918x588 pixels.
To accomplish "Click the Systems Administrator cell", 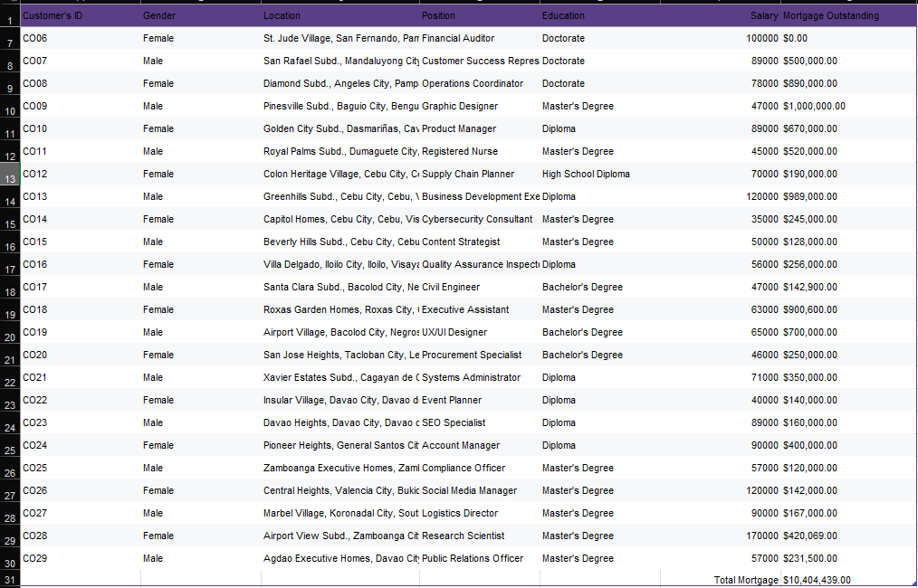I will [x=480, y=377].
